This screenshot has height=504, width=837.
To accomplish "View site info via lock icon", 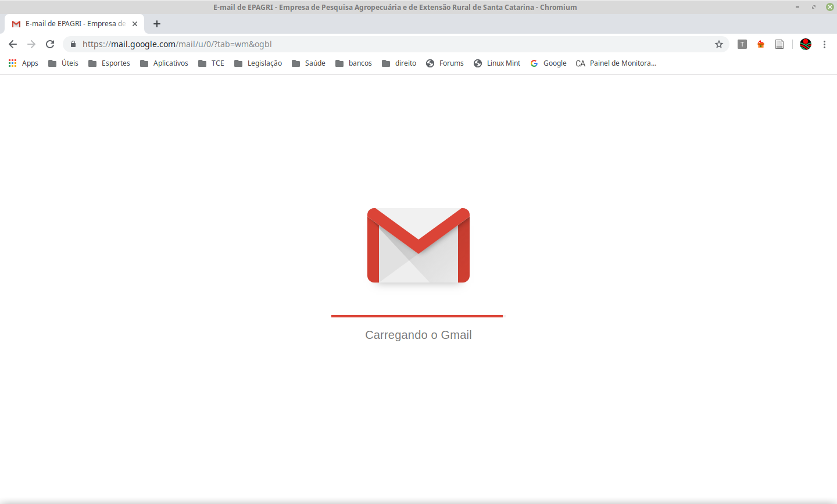I will [73, 44].
